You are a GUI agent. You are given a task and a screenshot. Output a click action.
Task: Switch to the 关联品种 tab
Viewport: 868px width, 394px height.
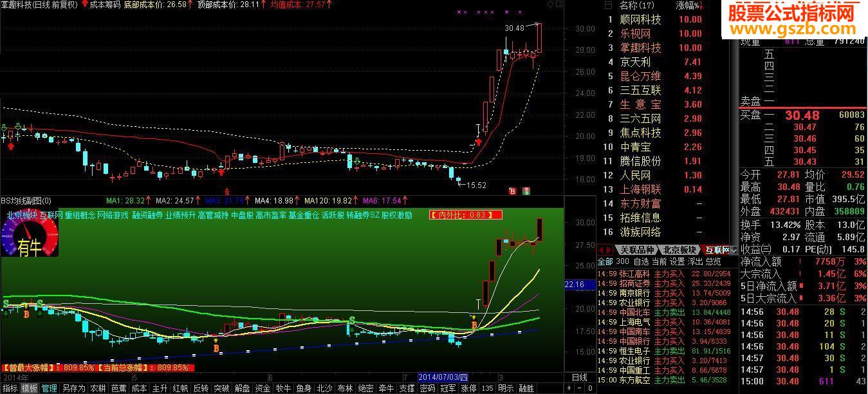point(636,250)
